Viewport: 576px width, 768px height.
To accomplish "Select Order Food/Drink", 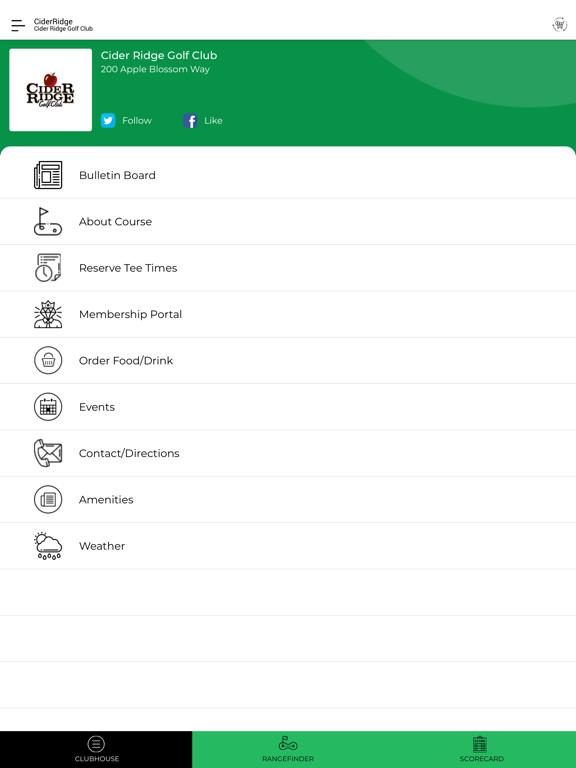I will coord(288,360).
